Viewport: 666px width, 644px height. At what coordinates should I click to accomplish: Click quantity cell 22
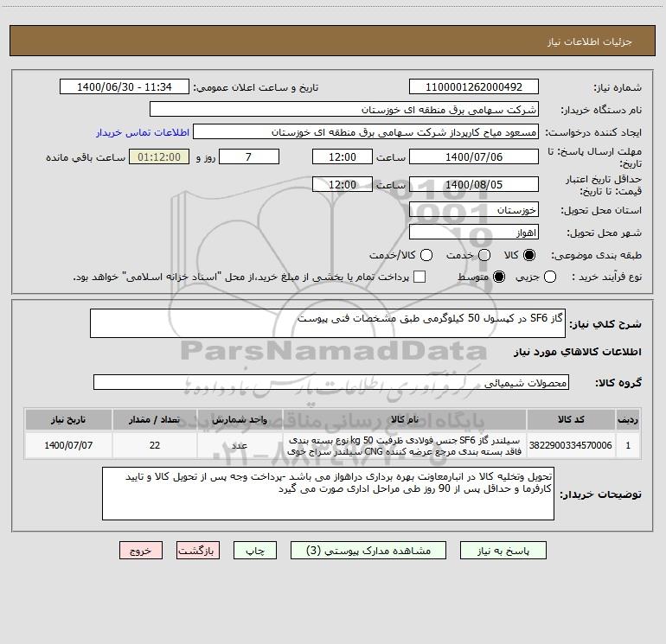click(x=155, y=445)
